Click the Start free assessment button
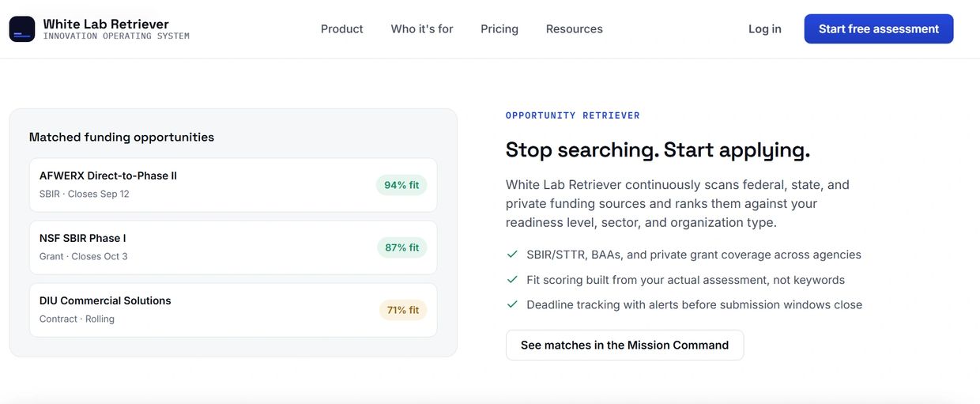980x404 pixels. [879, 28]
